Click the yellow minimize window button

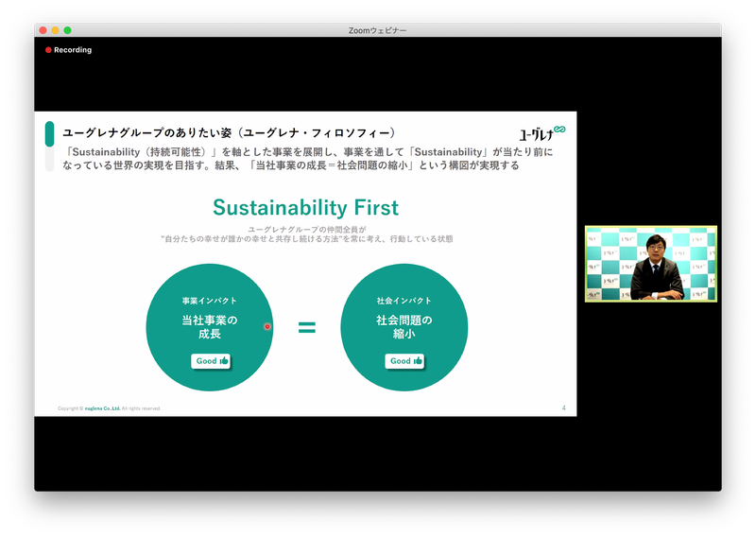click(x=55, y=30)
